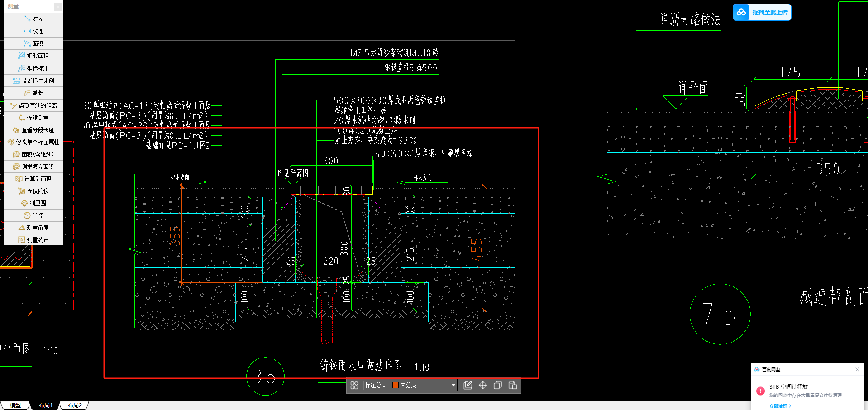
Task: Open 查看分段长度 segment length view
Action: (x=33, y=130)
